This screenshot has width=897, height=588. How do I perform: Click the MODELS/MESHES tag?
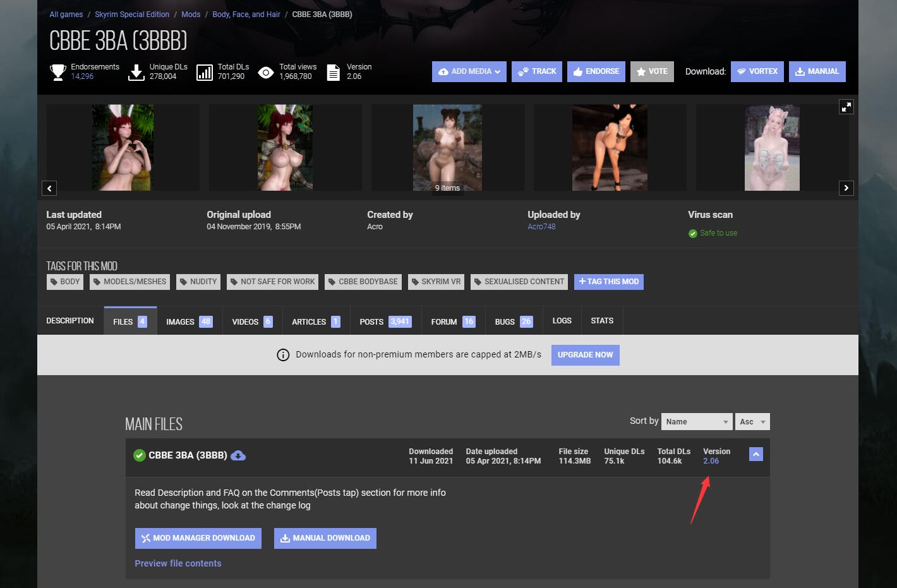click(130, 282)
